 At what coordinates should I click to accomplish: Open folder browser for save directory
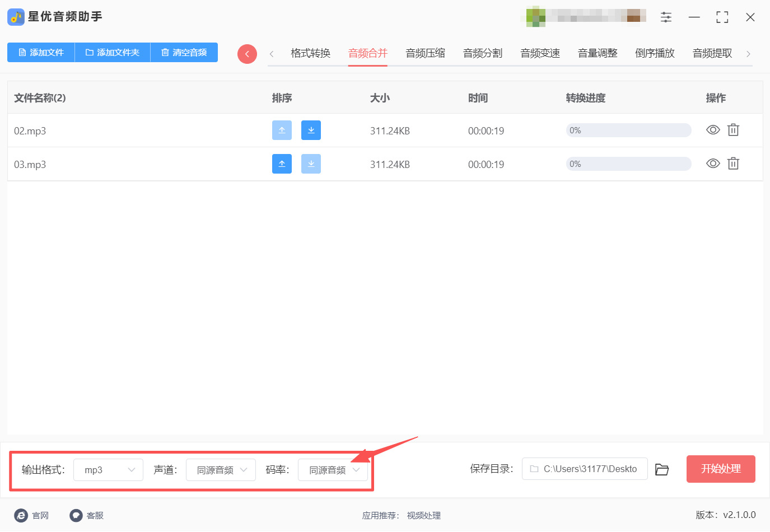coord(662,469)
